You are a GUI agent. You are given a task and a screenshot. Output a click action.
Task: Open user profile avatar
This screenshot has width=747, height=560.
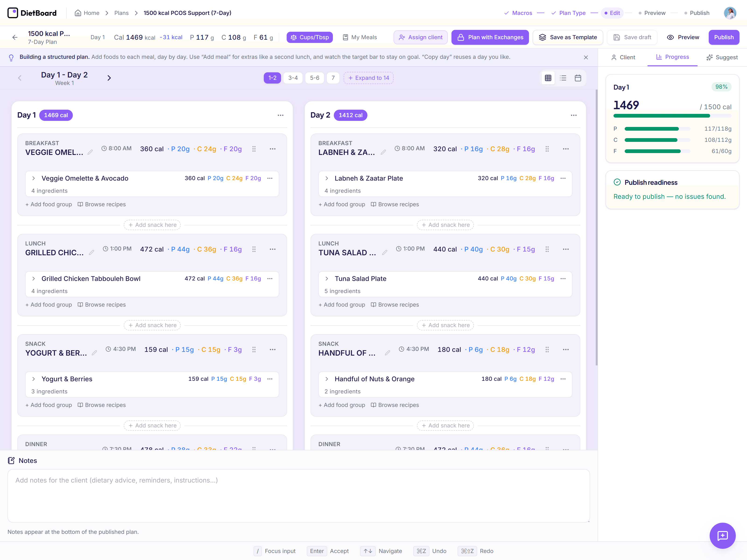click(730, 13)
